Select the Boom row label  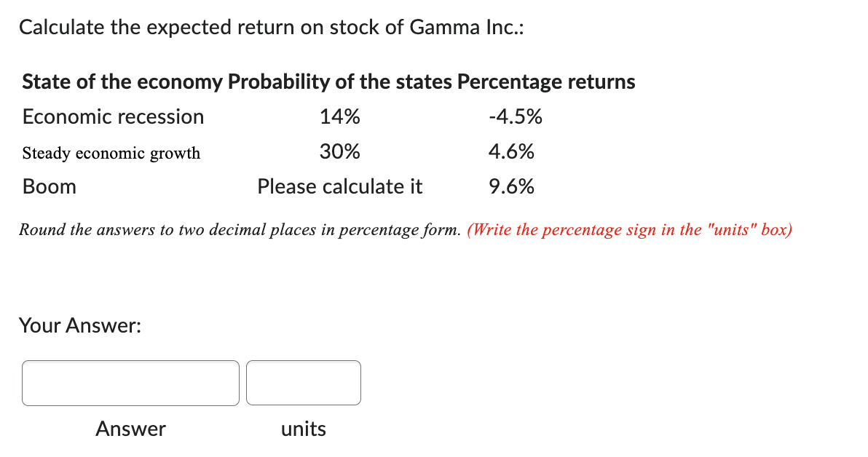pos(49,186)
